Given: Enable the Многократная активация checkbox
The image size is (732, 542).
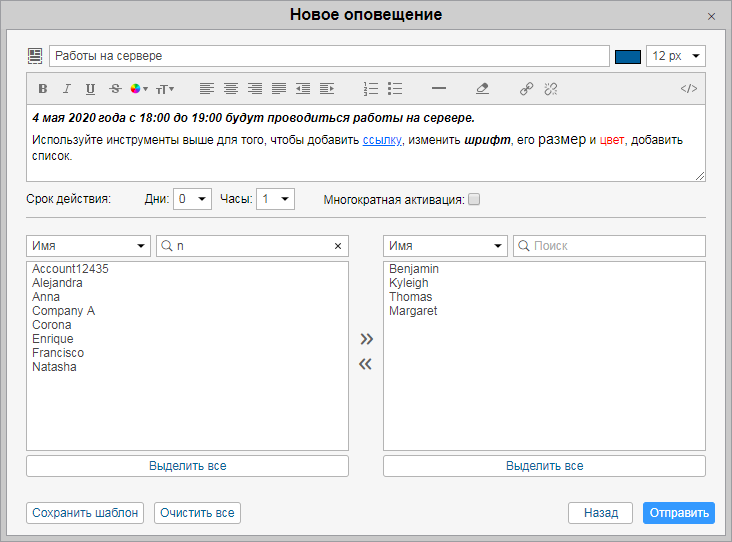Looking at the screenshot, I should (x=475, y=199).
